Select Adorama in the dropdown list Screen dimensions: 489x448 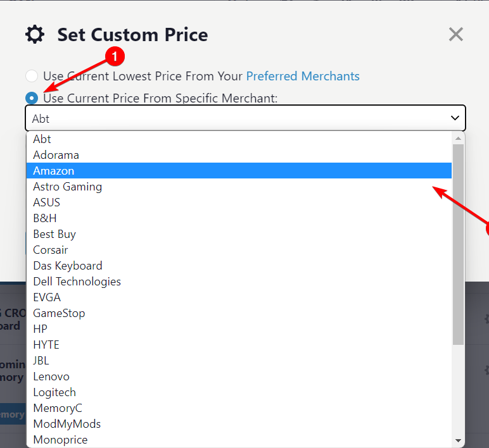56,155
